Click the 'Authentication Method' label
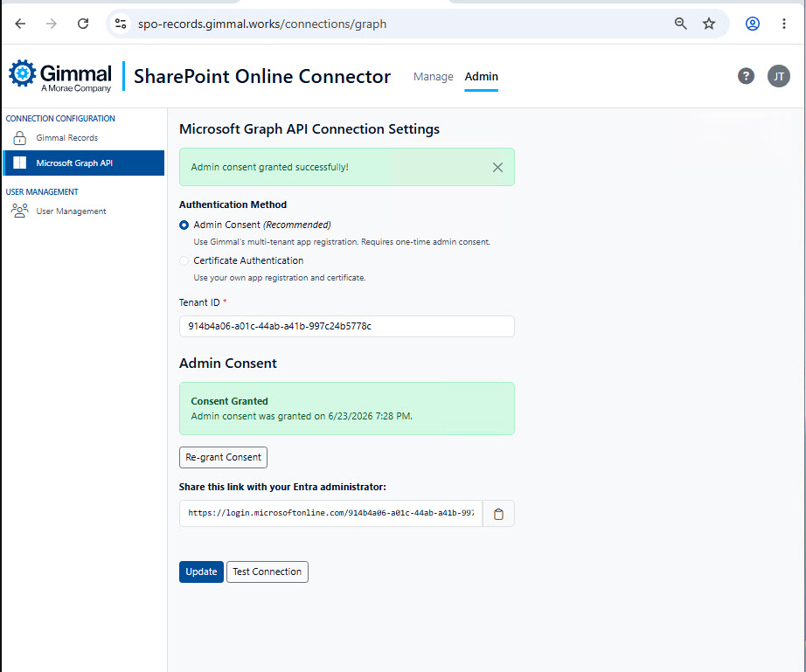This screenshot has width=806, height=672. tap(233, 204)
